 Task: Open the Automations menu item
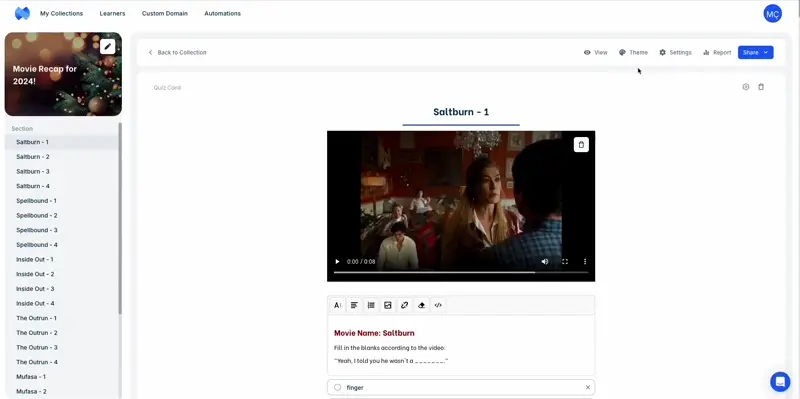tap(222, 14)
